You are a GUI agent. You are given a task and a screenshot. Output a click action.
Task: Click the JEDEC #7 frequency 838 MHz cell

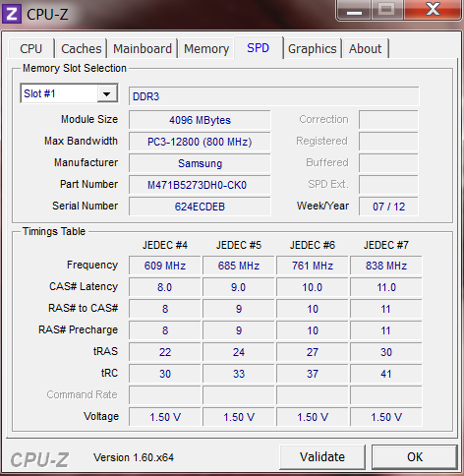click(x=386, y=266)
